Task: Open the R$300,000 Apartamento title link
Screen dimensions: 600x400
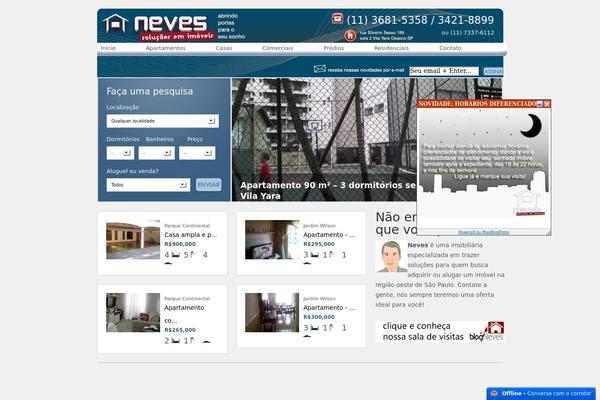Action: 329,307
